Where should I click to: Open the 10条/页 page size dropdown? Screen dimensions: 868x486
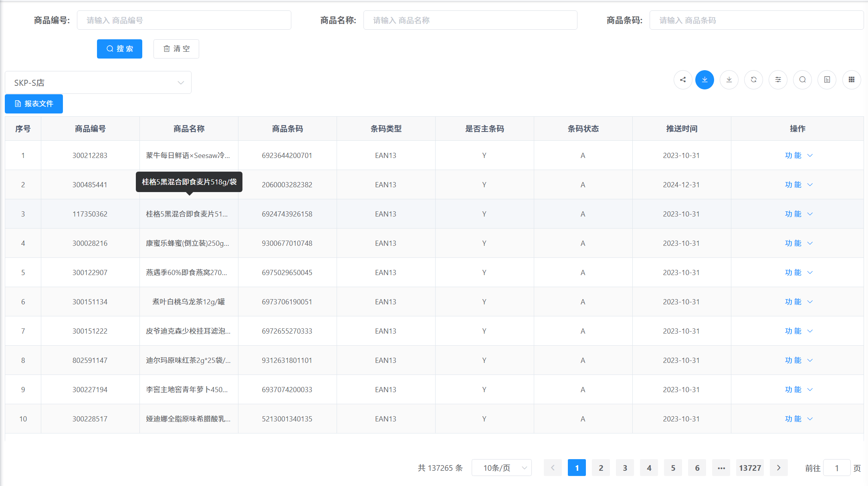[x=502, y=468]
